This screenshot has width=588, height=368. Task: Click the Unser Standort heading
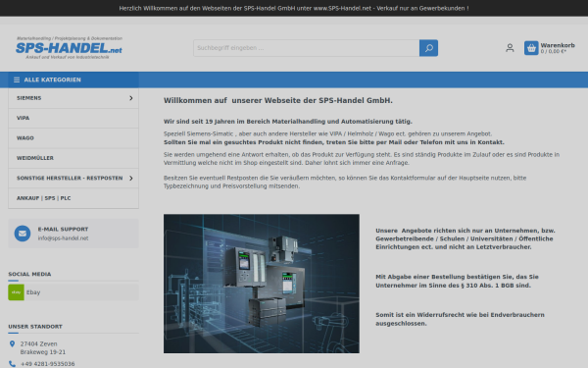pyautogui.click(x=35, y=327)
